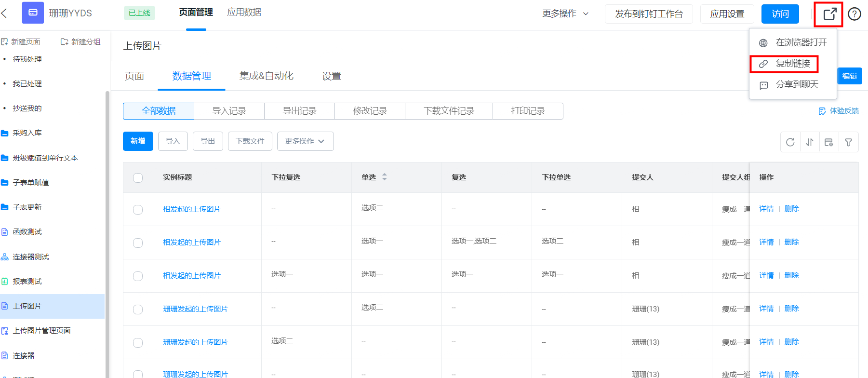
Task: Open the column display settings icon
Action: [x=829, y=142]
